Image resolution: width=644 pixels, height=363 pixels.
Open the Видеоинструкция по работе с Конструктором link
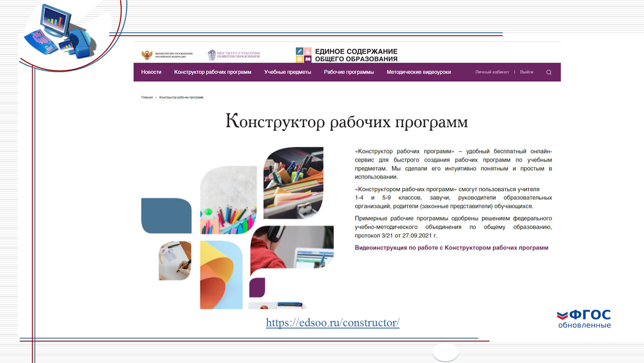pos(451,248)
